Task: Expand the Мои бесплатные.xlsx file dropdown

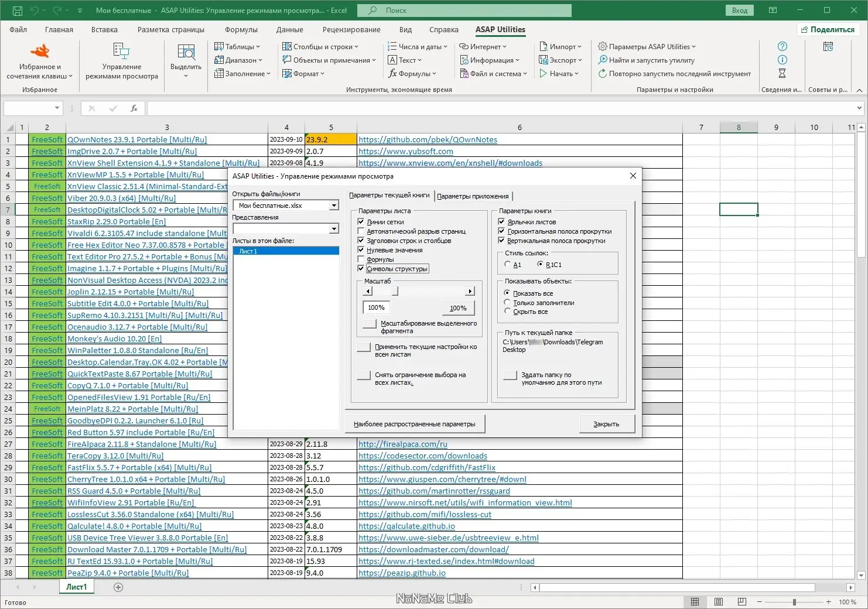Action: coord(334,206)
